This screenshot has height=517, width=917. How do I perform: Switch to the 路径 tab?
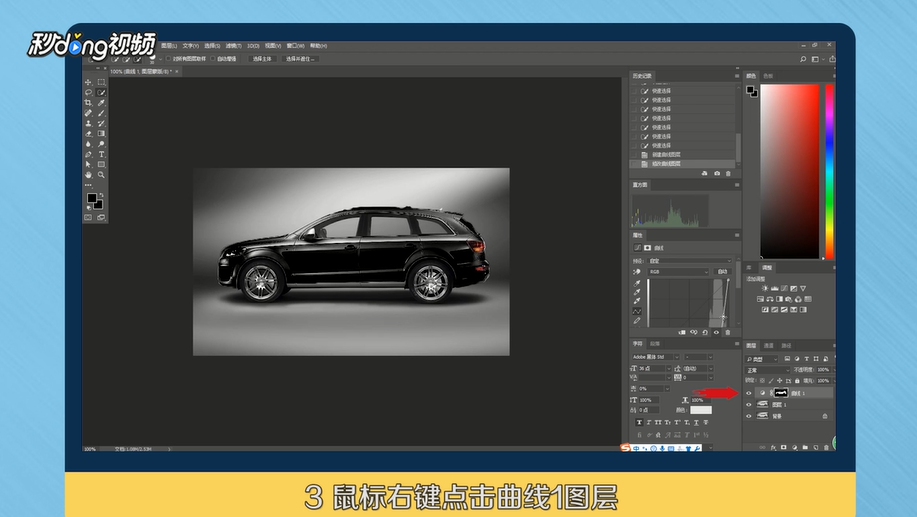[x=786, y=346]
